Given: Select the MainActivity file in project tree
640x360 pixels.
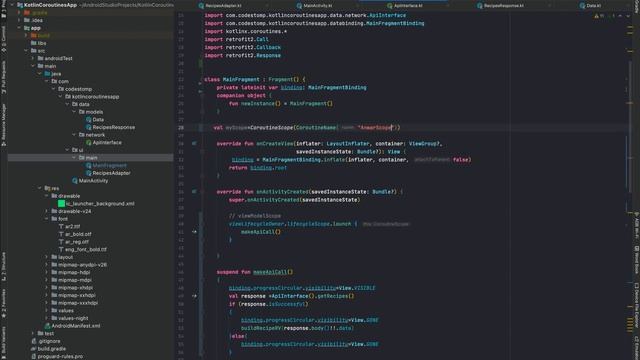Looking at the screenshot, I should click(x=90, y=180).
